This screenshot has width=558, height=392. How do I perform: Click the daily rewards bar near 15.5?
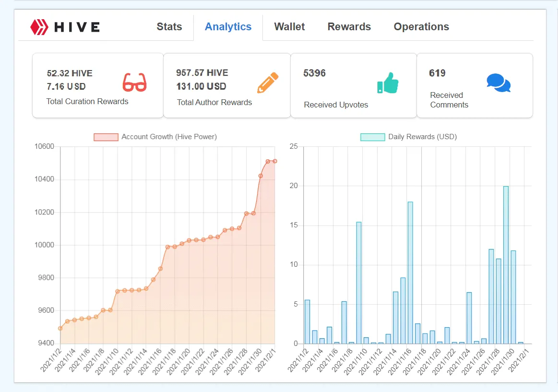click(x=359, y=283)
